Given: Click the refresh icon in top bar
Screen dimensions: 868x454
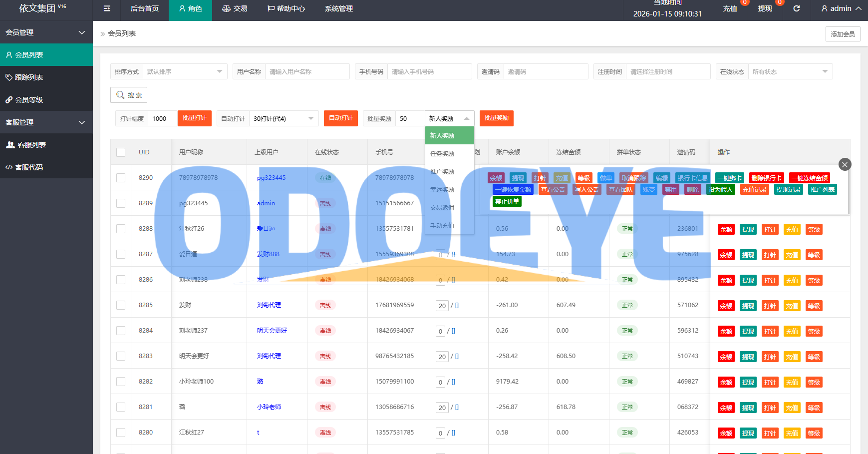Looking at the screenshot, I should click(797, 8).
